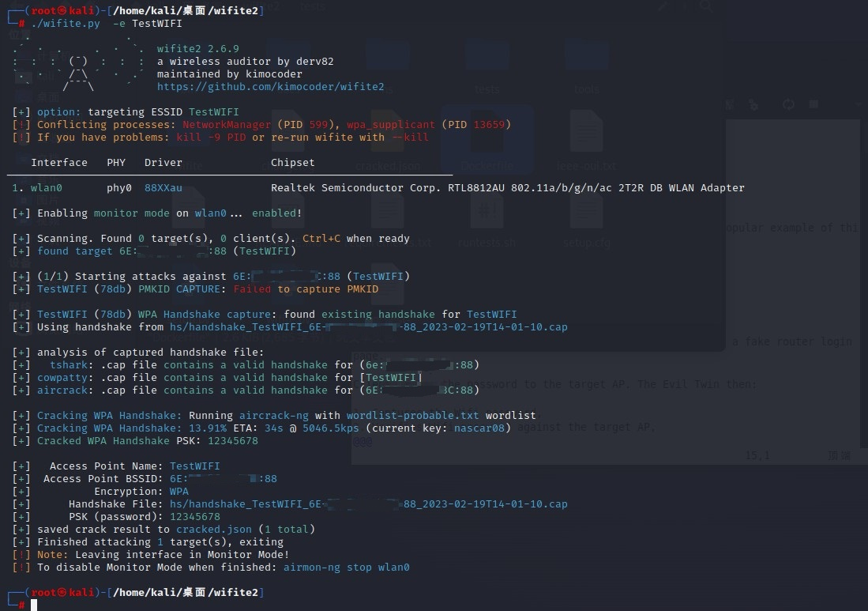Click 'TestWIFI' after Access Point Name
The image size is (868, 611).
195,466
